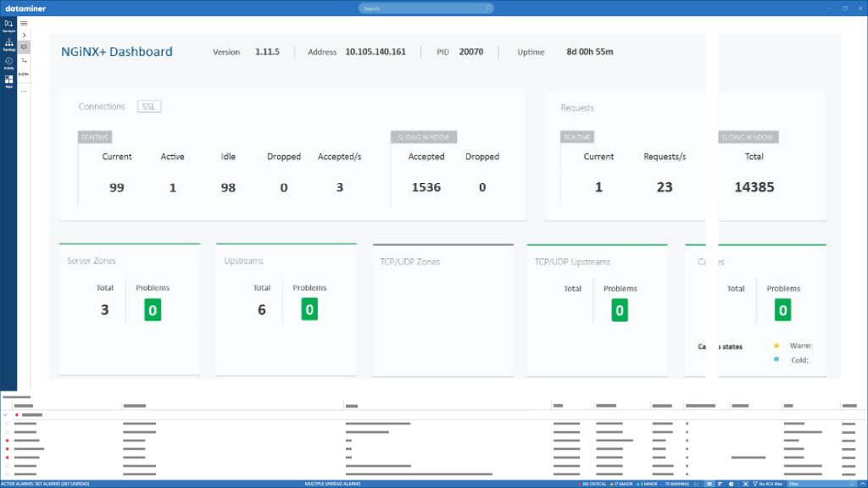Open the Server Zones card title
Screen dimensions: 868x488
(92, 261)
